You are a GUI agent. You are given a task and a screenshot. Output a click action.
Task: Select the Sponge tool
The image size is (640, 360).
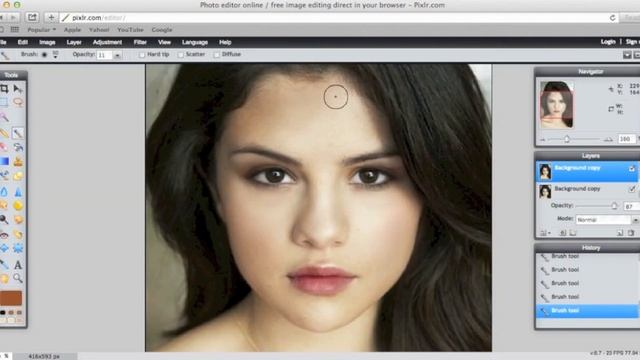(18, 206)
